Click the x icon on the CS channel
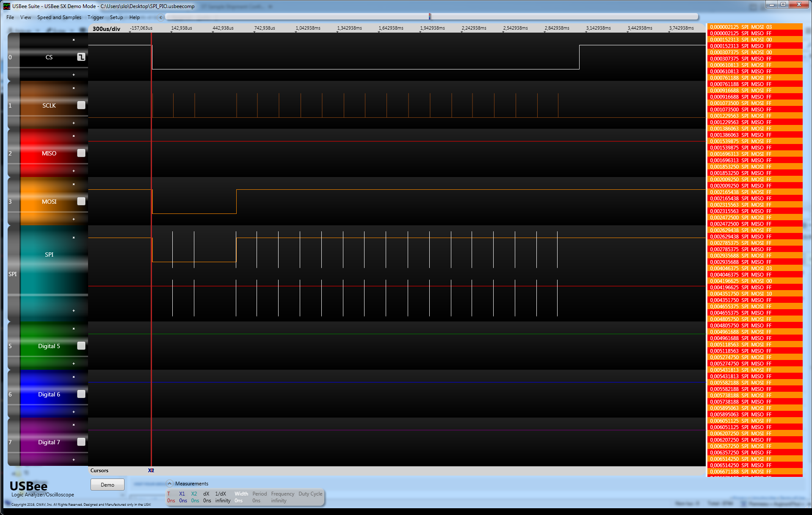Viewport: 812px width, 515px height. click(x=74, y=40)
